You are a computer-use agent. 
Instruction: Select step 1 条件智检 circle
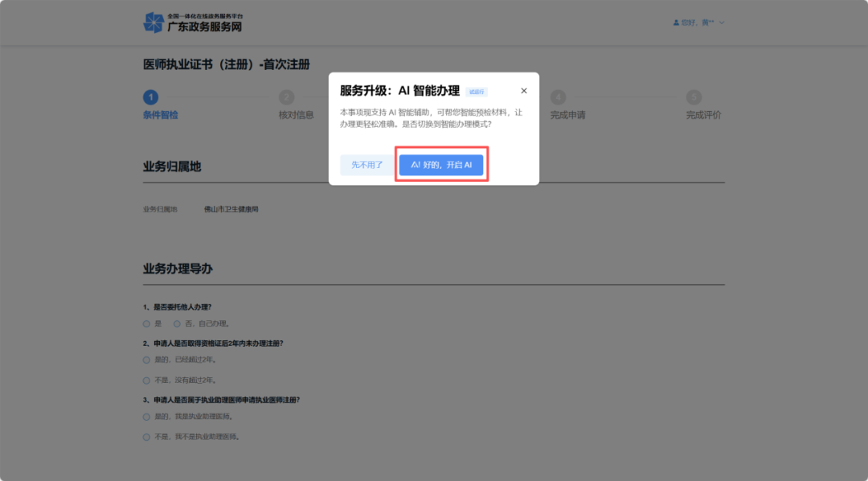150,97
